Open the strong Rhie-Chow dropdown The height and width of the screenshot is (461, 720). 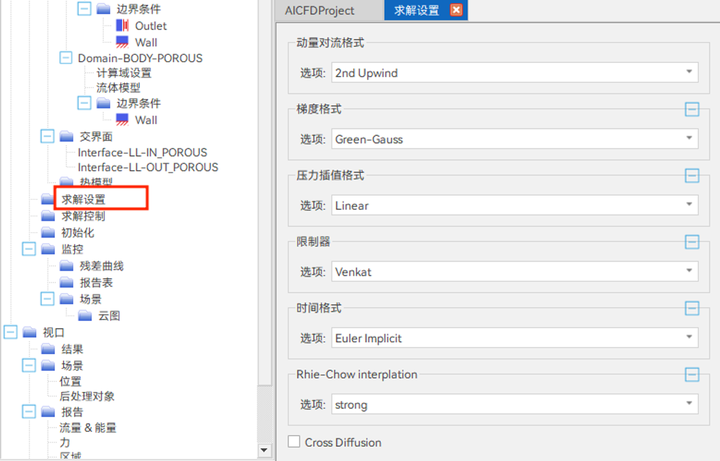(515, 404)
